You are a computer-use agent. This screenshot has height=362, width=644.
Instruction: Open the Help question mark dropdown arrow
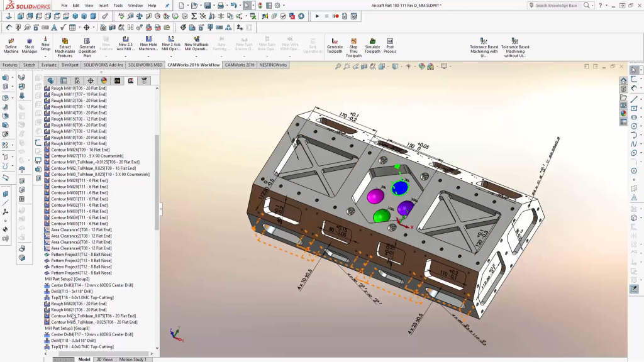(x=607, y=6)
